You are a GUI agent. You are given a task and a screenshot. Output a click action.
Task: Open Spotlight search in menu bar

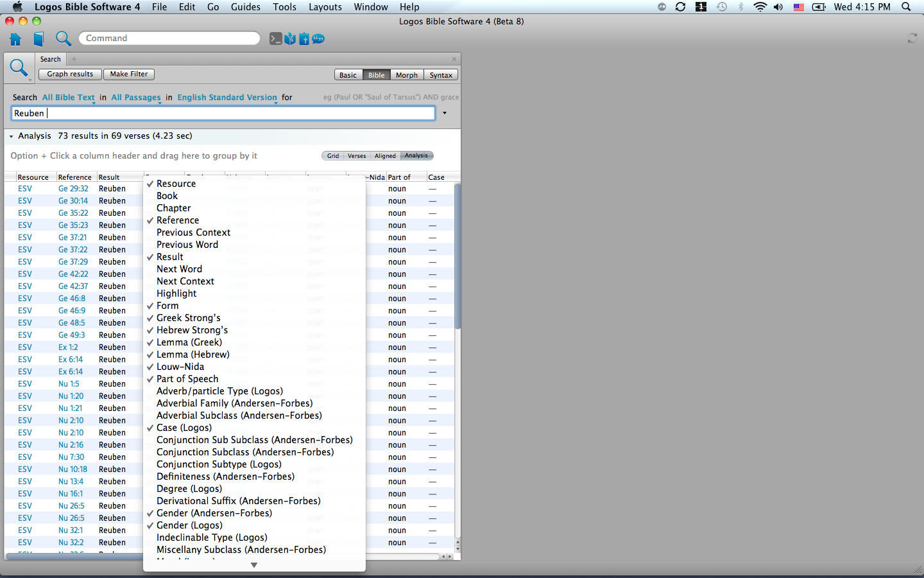906,7
